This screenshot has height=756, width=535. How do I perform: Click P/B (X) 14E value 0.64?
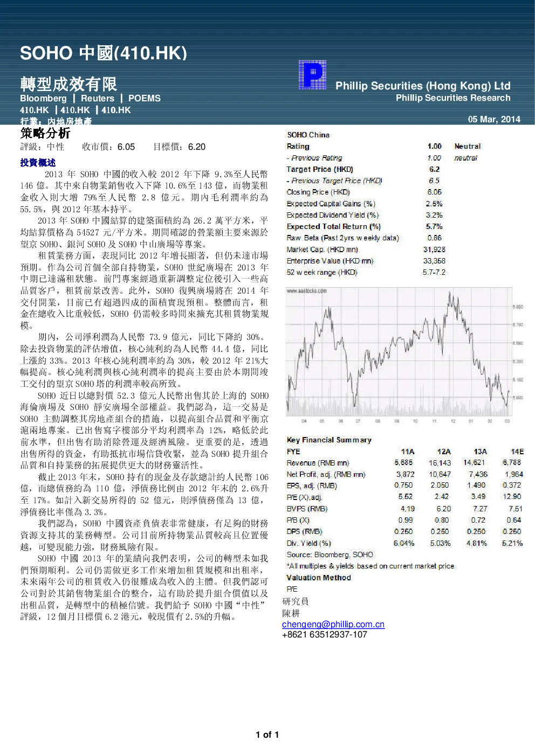(514, 520)
